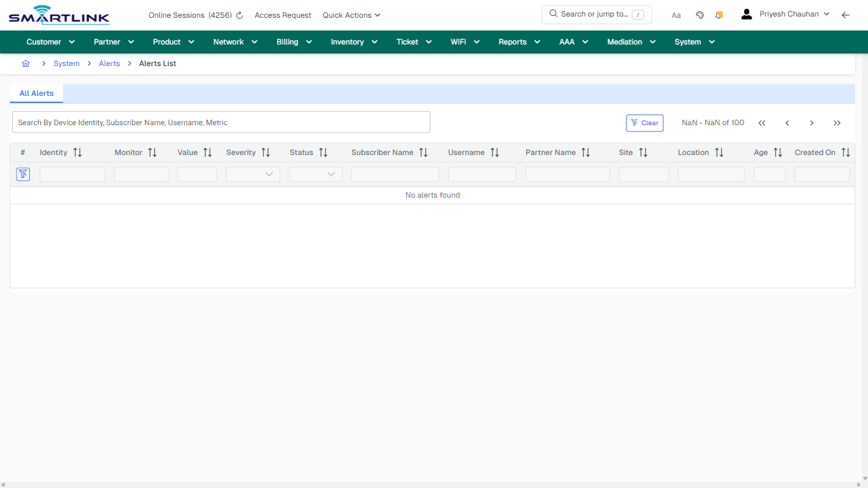This screenshot has width=868, height=488.
Task: Refresh the Online Sessions counter
Action: (x=238, y=15)
